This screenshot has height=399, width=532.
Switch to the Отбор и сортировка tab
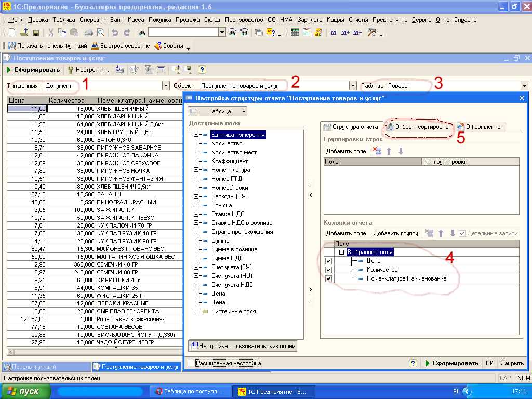click(418, 127)
